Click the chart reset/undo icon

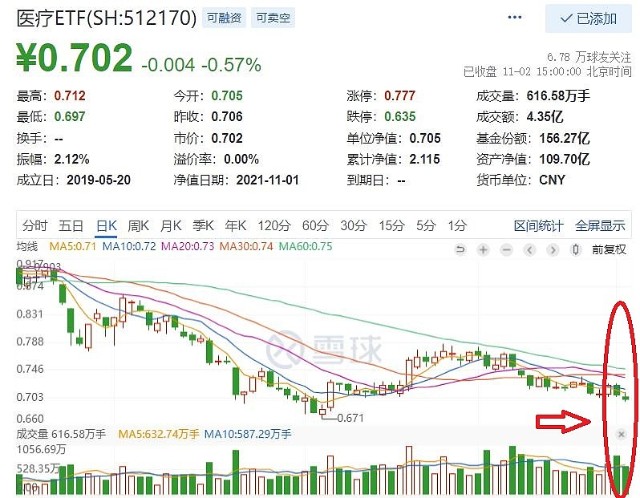pyautogui.click(x=460, y=249)
